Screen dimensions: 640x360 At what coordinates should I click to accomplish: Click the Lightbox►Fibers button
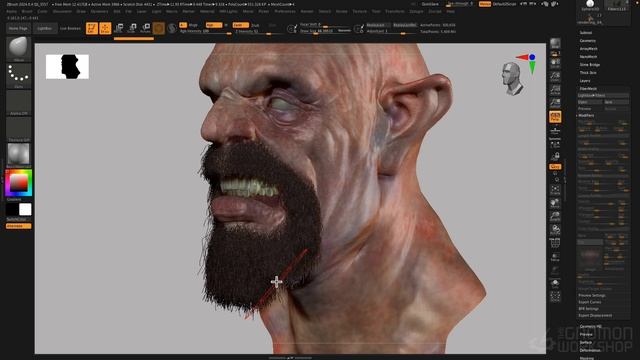pos(603,96)
